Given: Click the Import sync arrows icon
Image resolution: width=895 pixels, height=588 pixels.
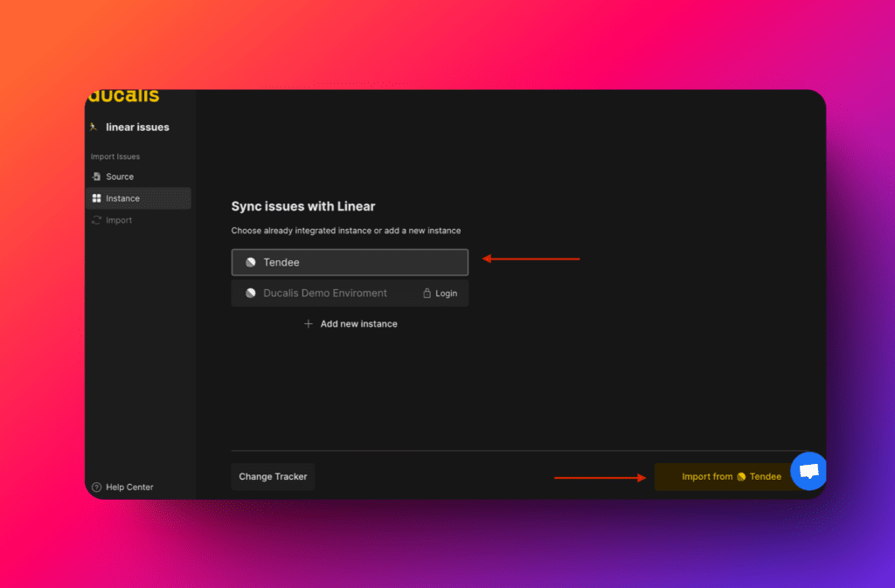Looking at the screenshot, I should pyautogui.click(x=96, y=220).
